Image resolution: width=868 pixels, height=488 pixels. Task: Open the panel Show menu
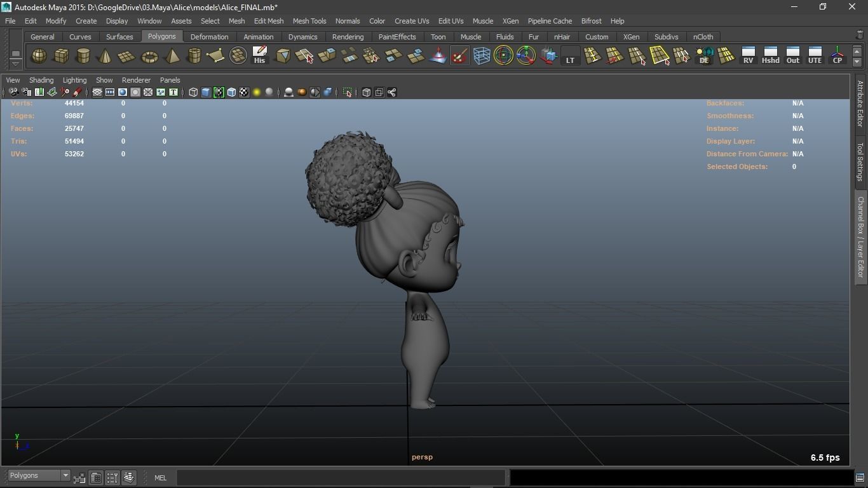click(x=104, y=80)
